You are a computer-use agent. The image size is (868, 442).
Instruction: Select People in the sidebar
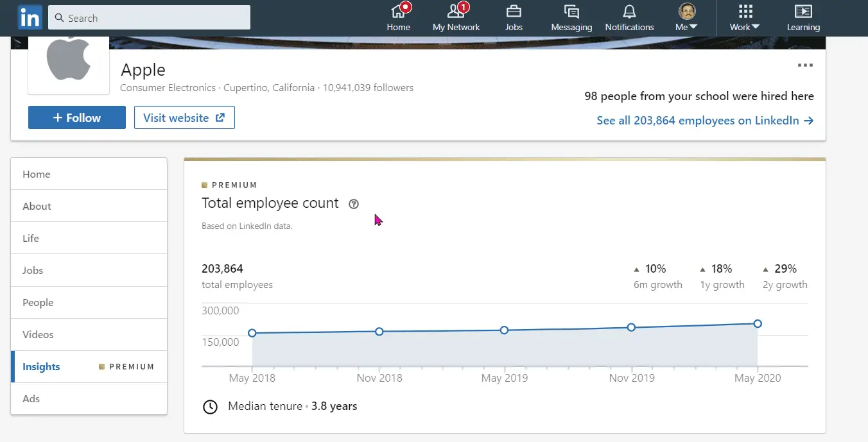click(x=89, y=302)
